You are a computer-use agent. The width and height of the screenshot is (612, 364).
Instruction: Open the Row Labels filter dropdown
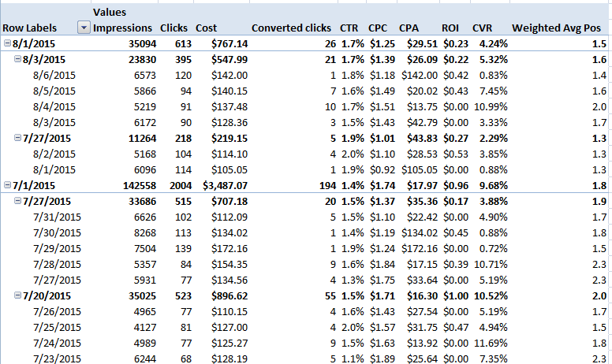(x=84, y=28)
